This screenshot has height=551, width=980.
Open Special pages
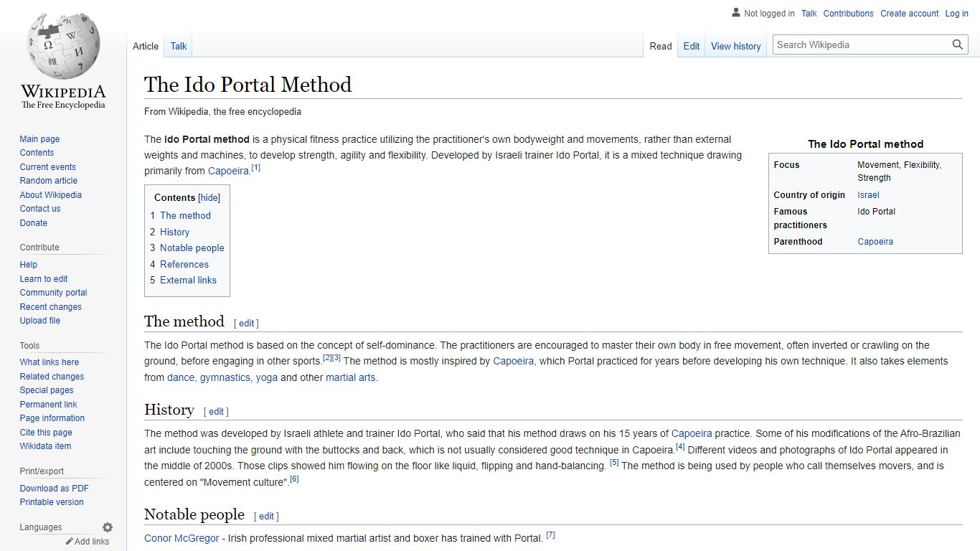47,390
